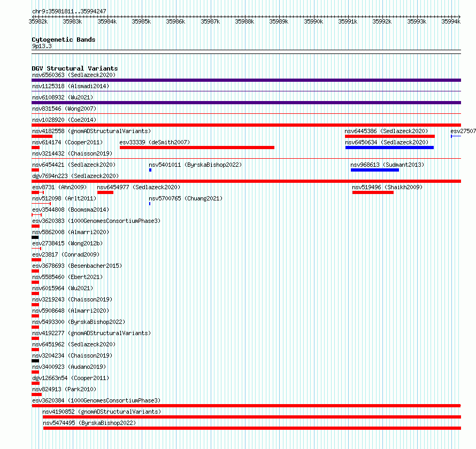Screen dimensions: 476x449
Task: Click the red bar under nsv6445386
Action: [390, 136]
